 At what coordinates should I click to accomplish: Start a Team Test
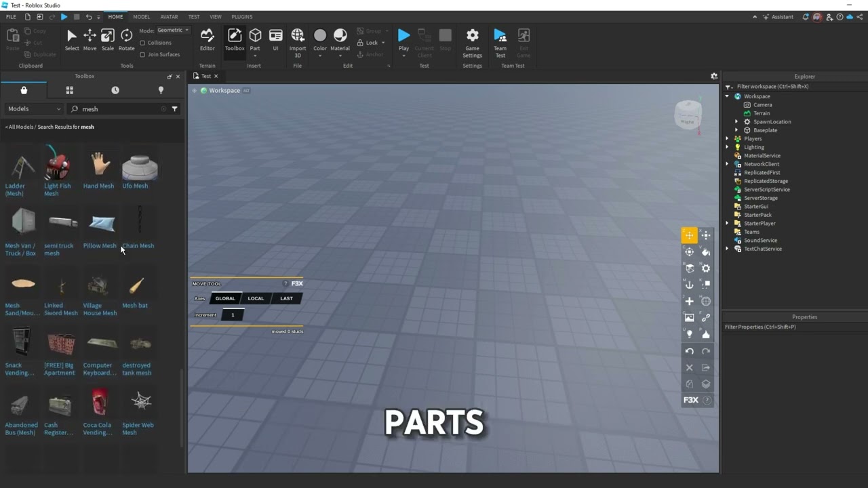coord(500,42)
